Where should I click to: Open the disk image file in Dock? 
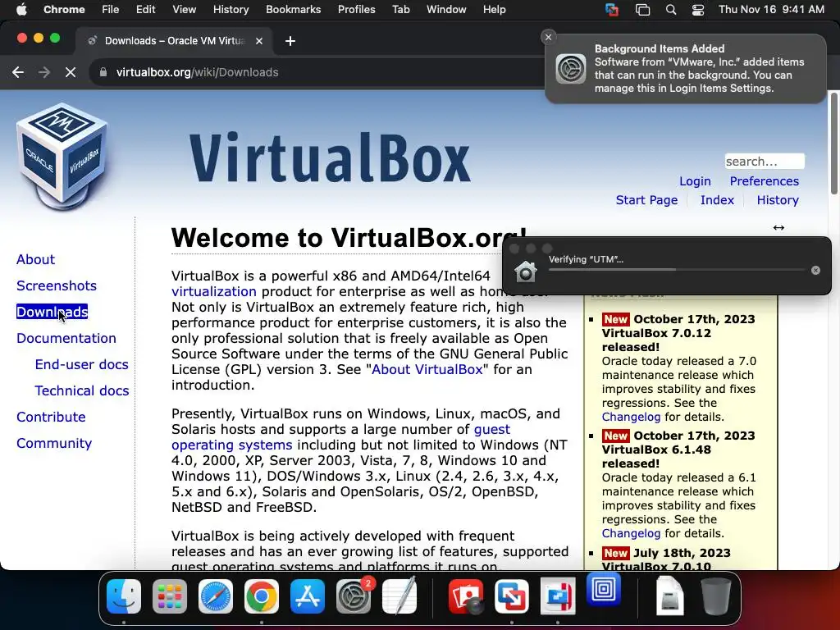pyautogui.click(x=669, y=596)
